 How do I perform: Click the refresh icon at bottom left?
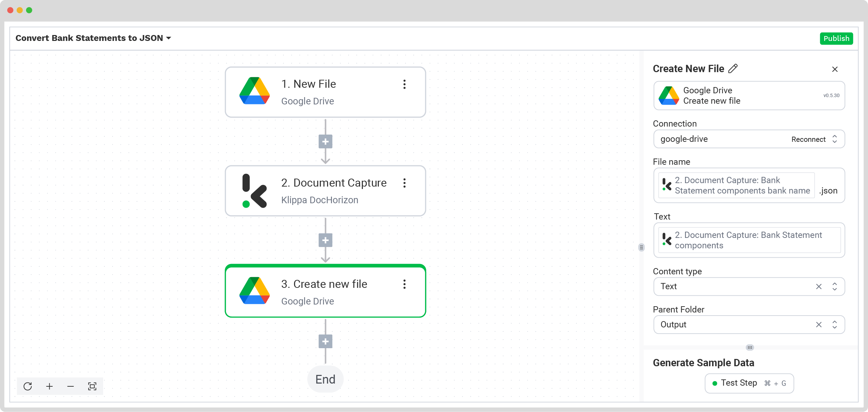(x=28, y=387)
